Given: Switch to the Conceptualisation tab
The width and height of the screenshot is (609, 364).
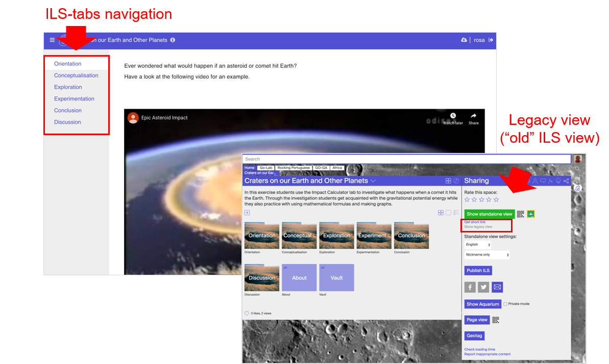Looking at the screenshot, I should point(76,75).
